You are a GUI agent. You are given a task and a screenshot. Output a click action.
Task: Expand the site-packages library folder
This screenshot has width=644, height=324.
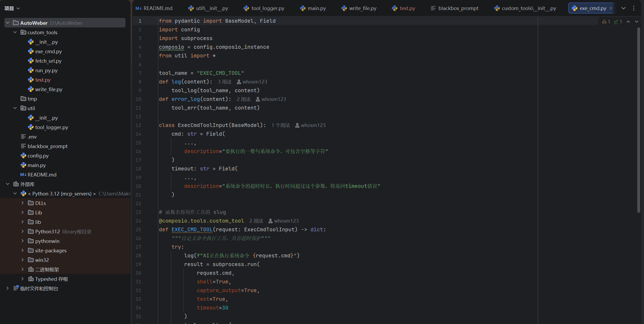click(23, 250)
